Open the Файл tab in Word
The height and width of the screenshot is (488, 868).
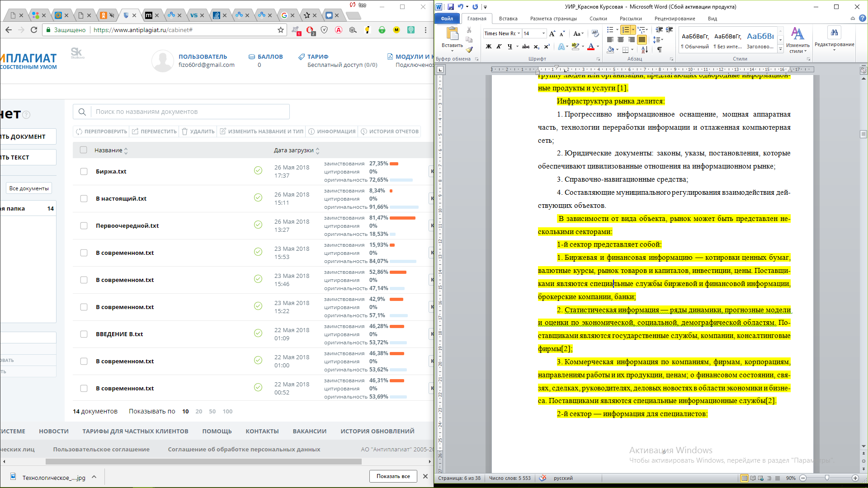click(x=447, y=19)
